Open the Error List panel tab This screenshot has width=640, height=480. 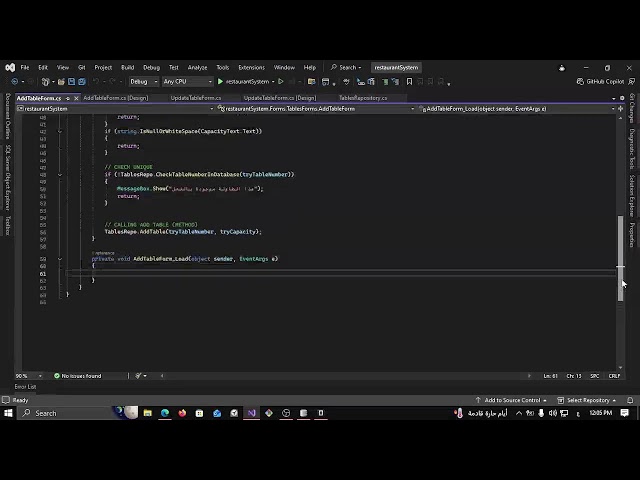[25, 387]
